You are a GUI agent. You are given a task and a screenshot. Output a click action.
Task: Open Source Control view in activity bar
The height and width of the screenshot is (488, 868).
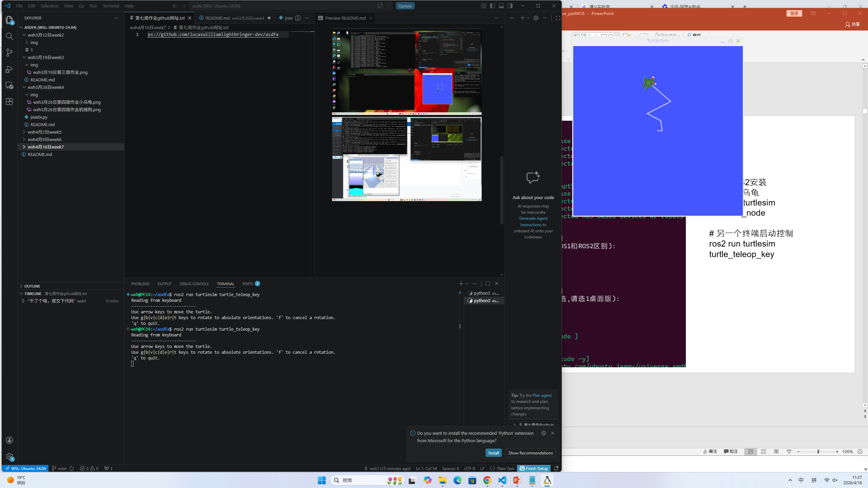9,53
